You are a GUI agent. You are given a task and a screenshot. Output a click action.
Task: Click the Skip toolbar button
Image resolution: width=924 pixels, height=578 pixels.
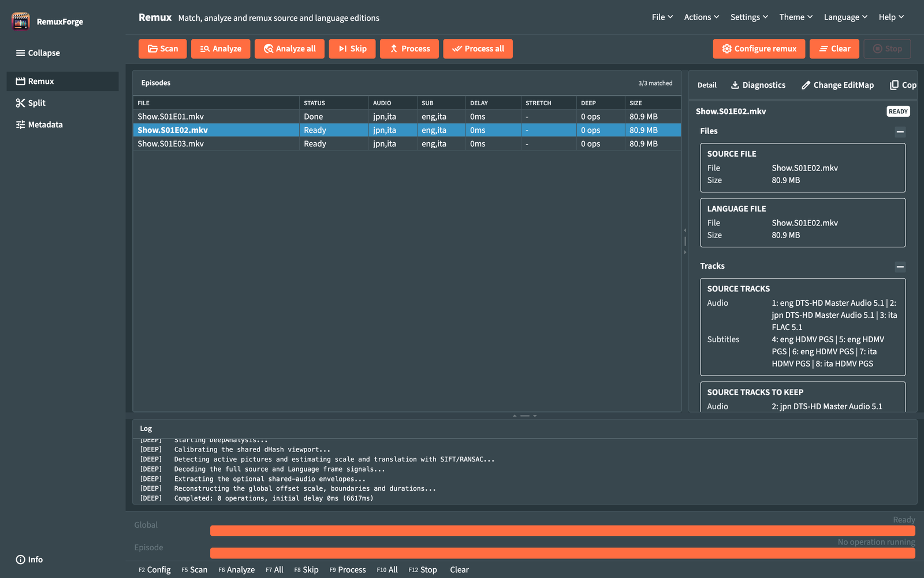point(352,49)
